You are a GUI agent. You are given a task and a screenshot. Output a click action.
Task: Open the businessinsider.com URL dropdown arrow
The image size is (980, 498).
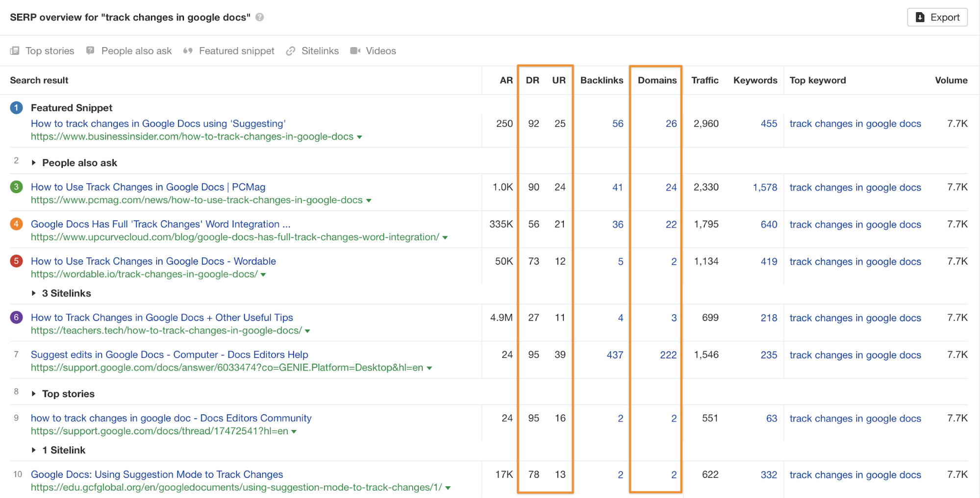point(359,137)
